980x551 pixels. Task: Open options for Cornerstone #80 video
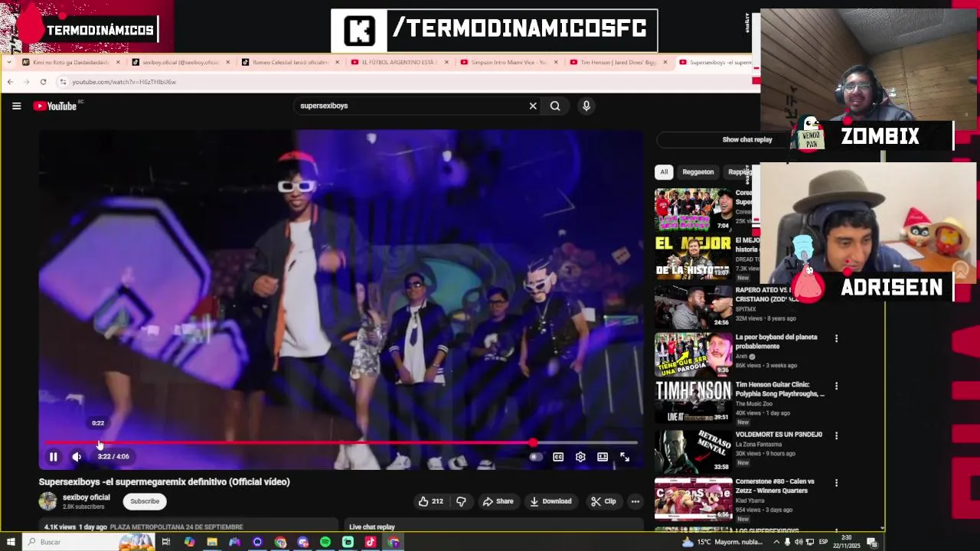[836, 483]
